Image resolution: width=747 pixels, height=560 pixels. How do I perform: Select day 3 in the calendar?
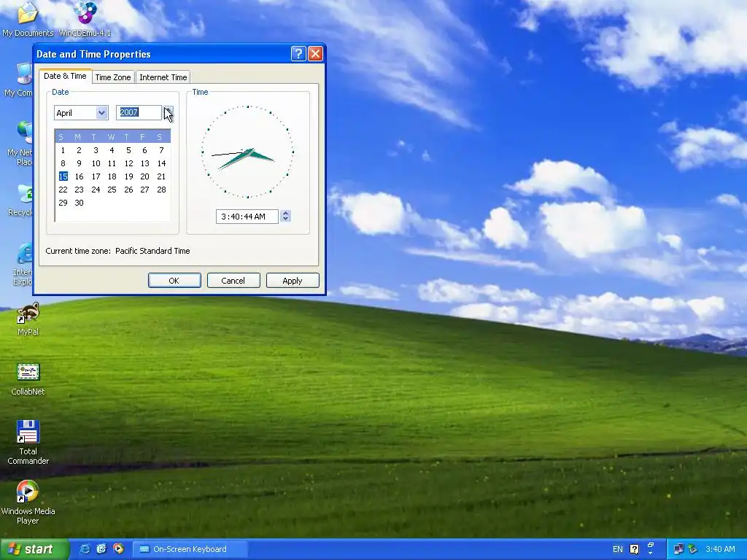pos(96,150)
